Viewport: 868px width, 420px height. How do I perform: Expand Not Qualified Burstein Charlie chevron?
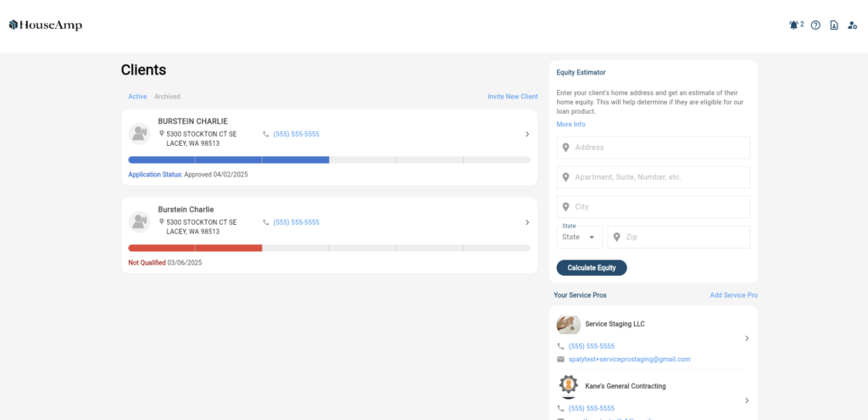point(526,222)
